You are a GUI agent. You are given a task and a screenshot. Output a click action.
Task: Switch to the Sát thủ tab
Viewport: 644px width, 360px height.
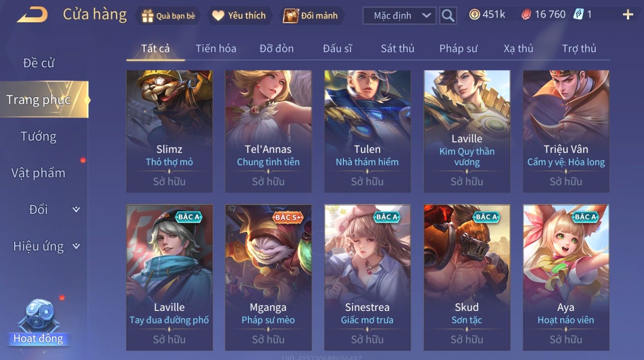[x=397, y=49]
